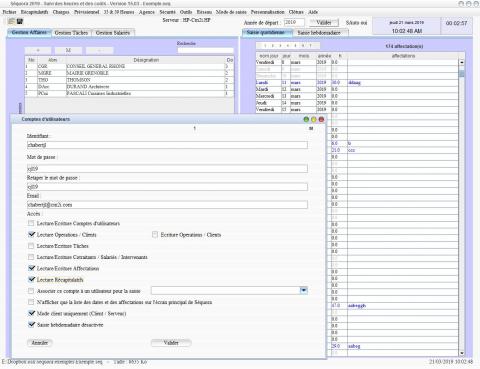Close the Comptes d'utilisateurs dialog with red button
This screenshot has height=369, width=480.
tap(321, 119)
